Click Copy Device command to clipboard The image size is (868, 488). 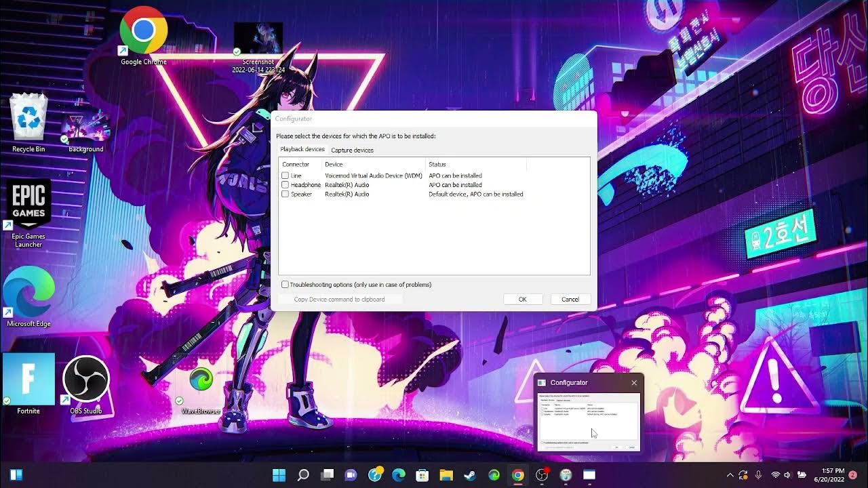(x=339, y=299)
